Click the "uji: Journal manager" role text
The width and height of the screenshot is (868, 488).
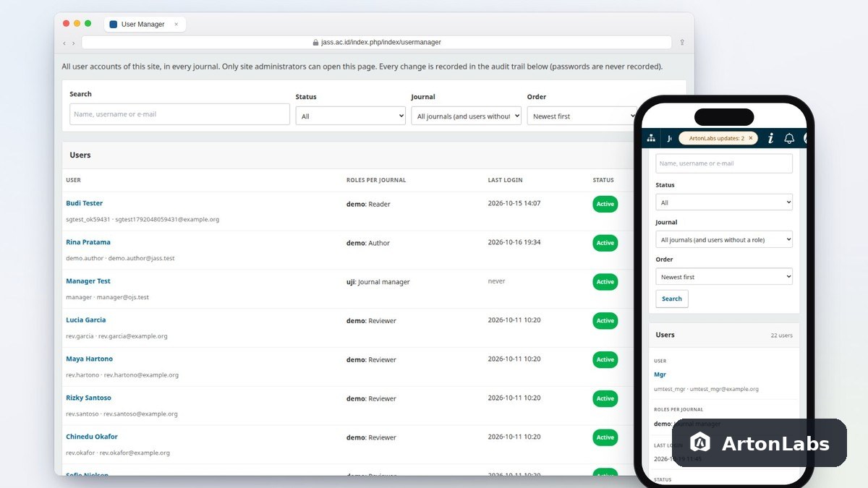coord(378,282)
